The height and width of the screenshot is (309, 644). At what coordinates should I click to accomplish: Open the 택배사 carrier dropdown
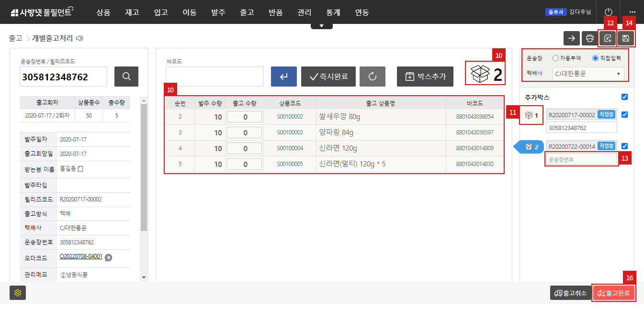pos(588,74)
